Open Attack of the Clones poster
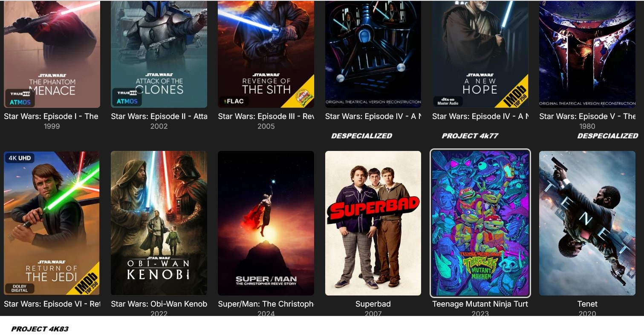This screenshot has width=644, height=336. [x=159, y=54]
